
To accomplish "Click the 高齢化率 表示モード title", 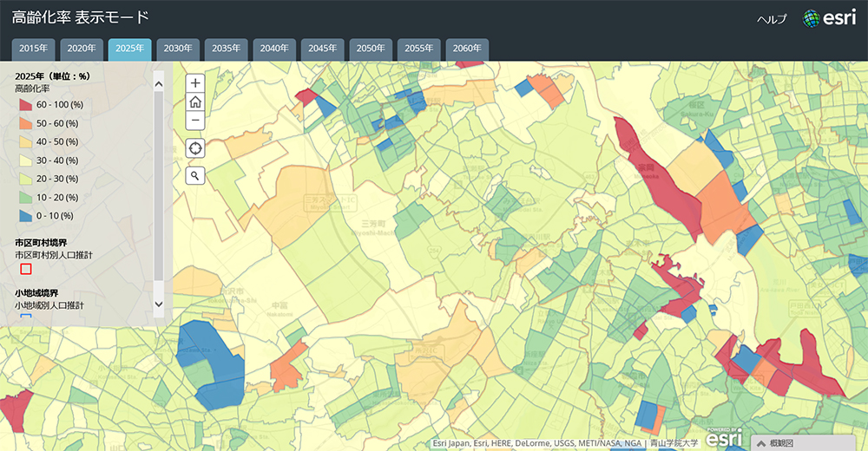I will click(x=80, y=18).
